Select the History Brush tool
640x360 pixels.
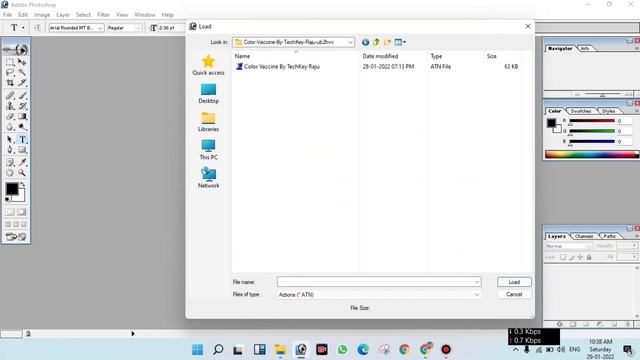tap(22, 106)
